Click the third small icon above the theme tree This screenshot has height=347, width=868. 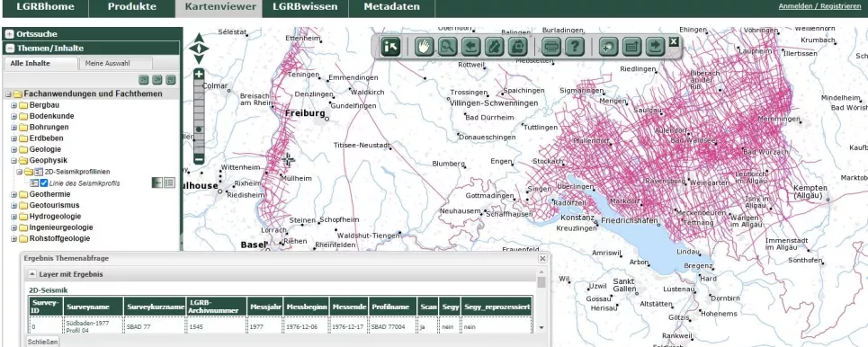click(x=171, y=80)
